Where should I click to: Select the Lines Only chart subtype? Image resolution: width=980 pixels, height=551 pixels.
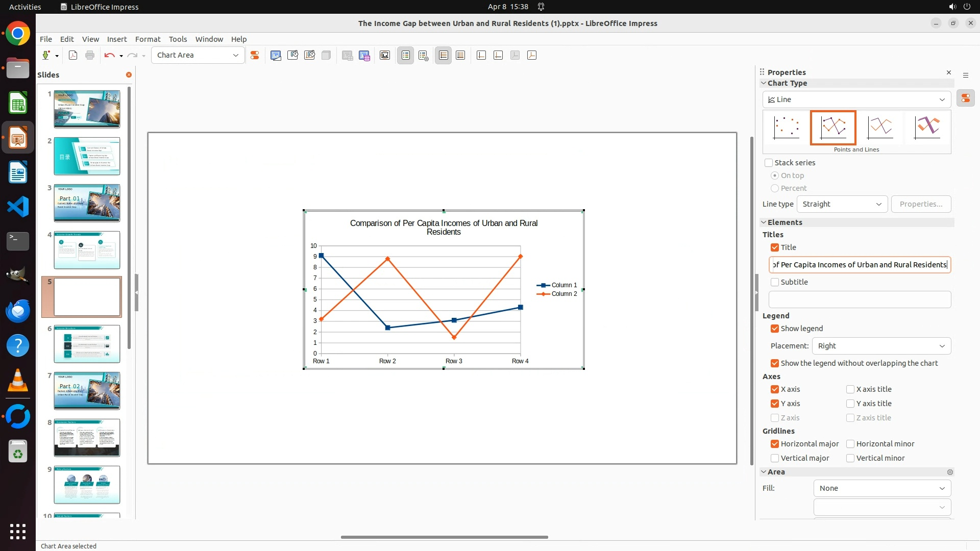(x=880, y=128)
